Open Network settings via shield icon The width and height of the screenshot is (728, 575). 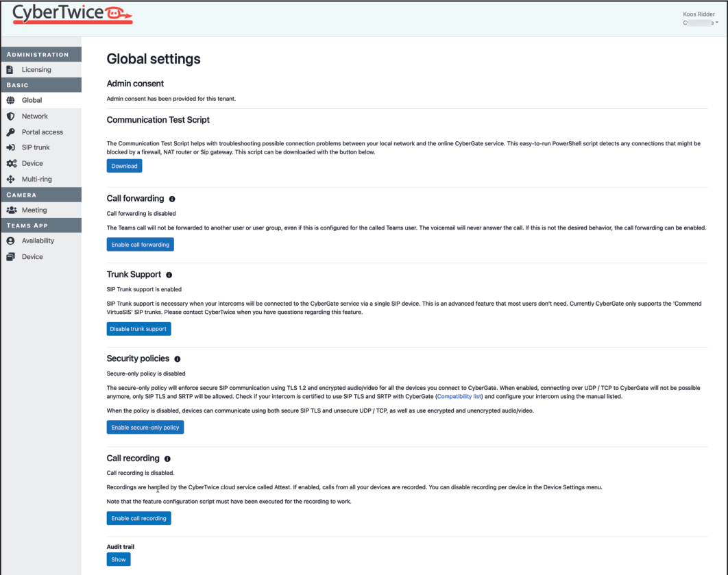[x=11, y=116]
